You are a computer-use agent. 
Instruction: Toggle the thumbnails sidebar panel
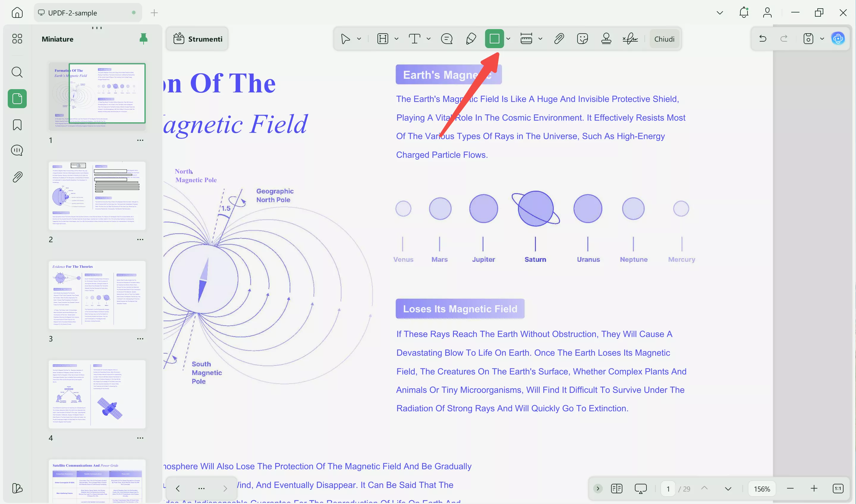click(17, 98)
